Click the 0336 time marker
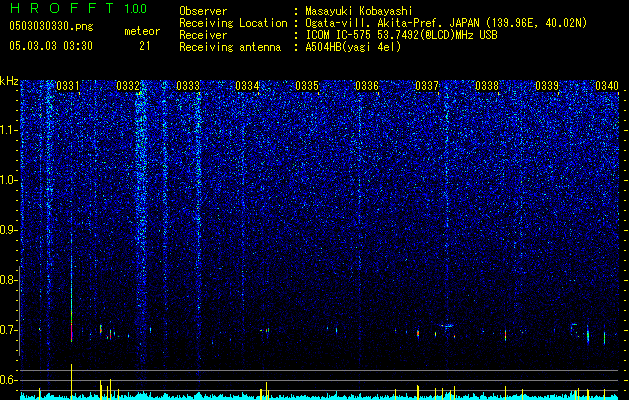The image size is (629, 400). pyautogui.click(x=367, y=86)
